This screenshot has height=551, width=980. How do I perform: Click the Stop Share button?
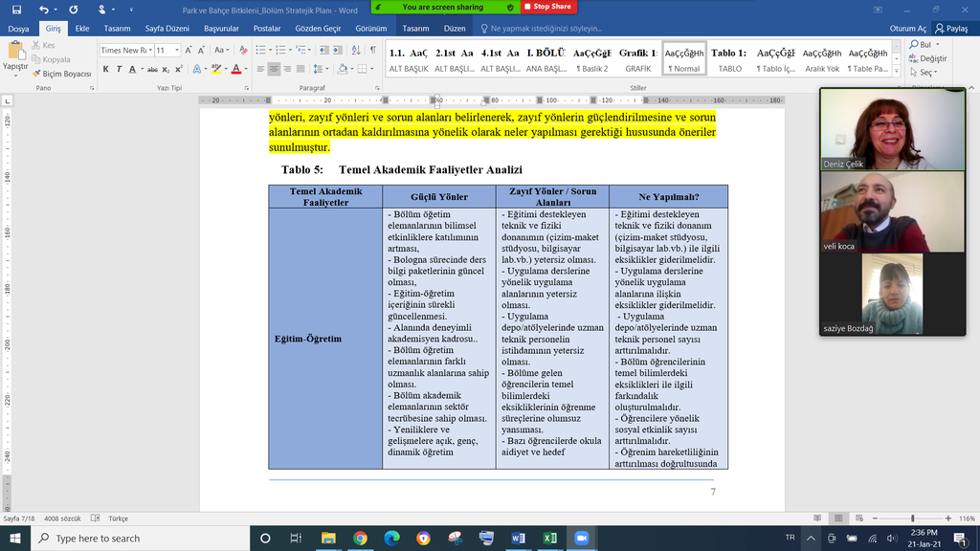click(x=546, y=7)
